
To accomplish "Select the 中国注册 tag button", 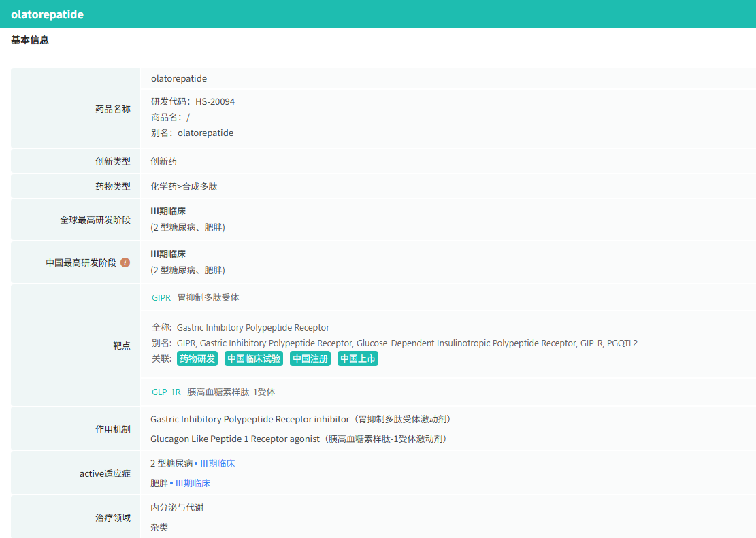I will (x=310, y=358).
